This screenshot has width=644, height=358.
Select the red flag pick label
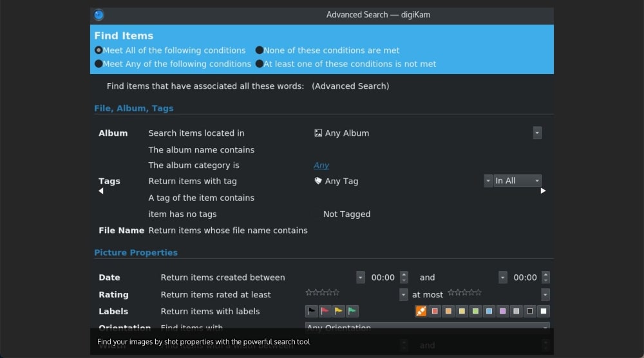point(325,311)
